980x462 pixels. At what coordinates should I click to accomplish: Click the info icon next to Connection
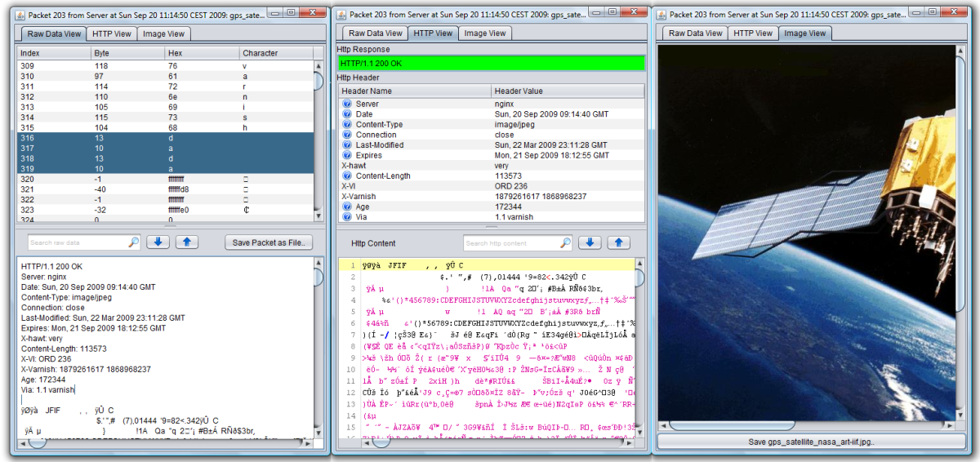click(346, 135)
